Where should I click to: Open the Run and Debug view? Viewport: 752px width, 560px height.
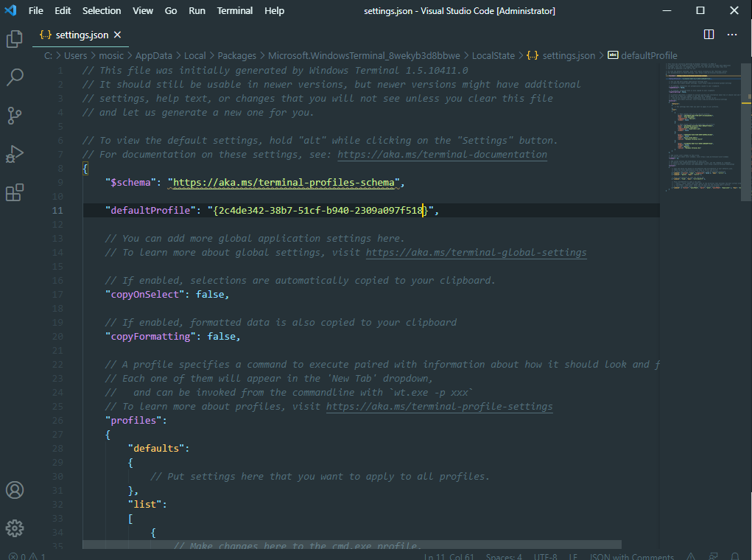point(15,154)
